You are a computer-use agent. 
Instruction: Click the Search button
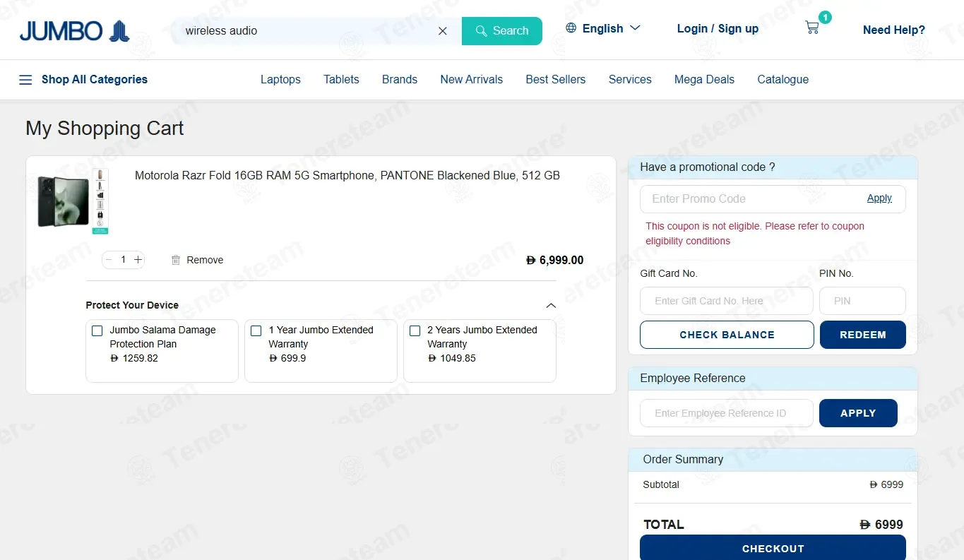coord(502,31)
